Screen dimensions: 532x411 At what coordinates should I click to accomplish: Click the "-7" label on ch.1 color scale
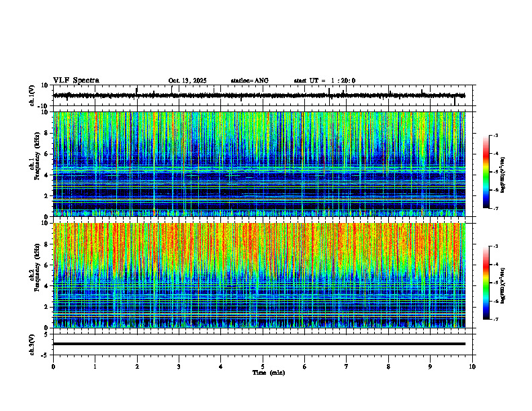pyautogui.click(x=496, y=208)
